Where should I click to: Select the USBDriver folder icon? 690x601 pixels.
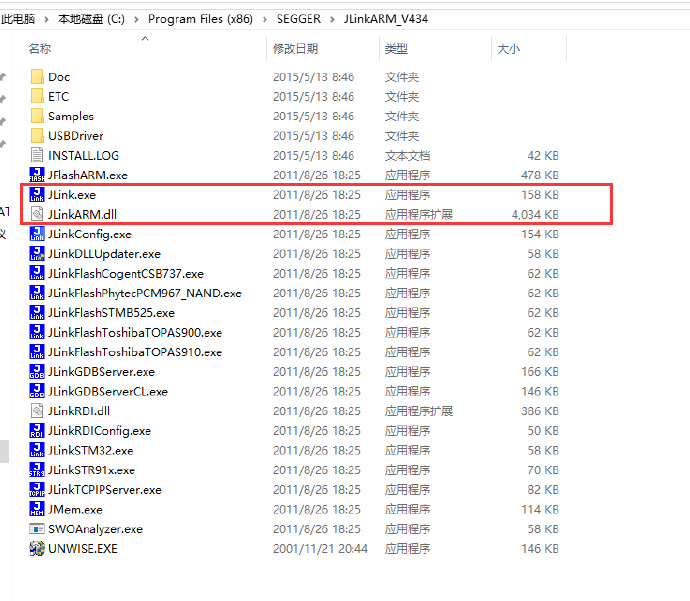pos(37,136)
